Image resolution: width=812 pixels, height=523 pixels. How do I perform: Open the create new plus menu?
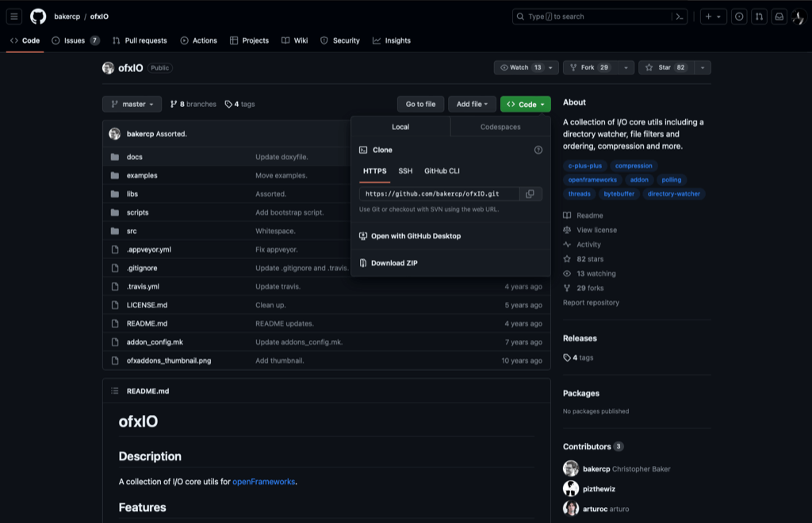(x=713, y=17)
